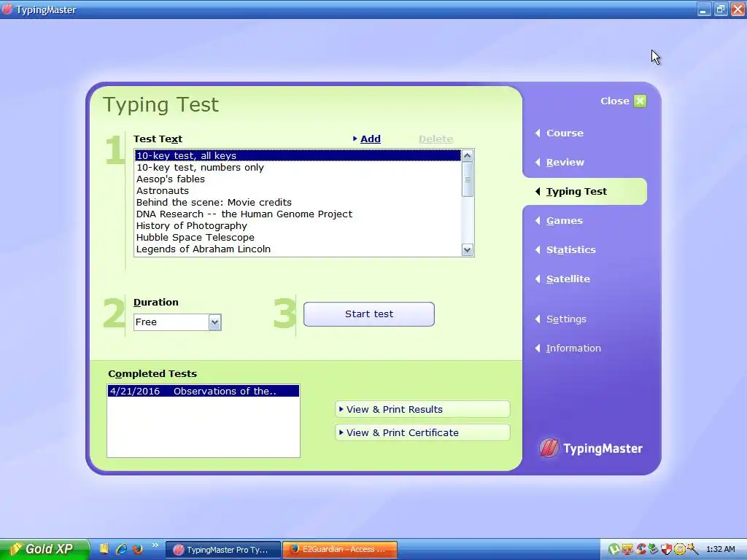This screenshot has height=560, width=747.
Task: Expand the quick launch overflow chevron
Action: pos(155,545)
